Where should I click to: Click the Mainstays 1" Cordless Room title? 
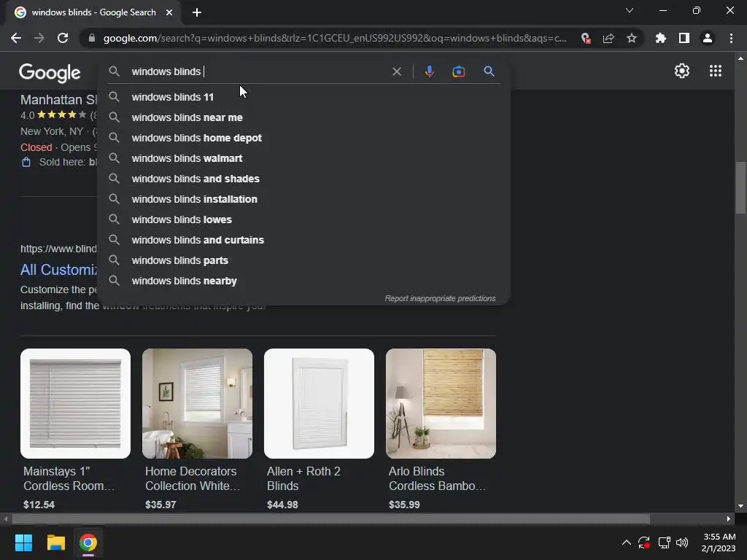tap(69, 478)
